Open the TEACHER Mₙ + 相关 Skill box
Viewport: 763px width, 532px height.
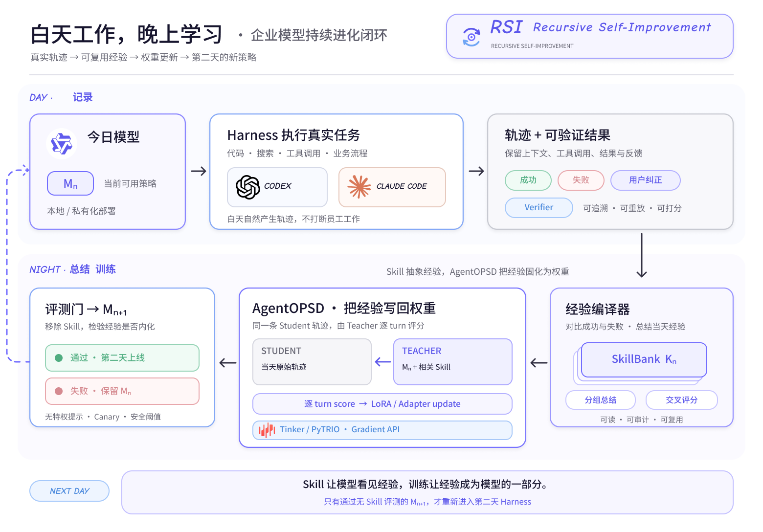tap(453, 362)
